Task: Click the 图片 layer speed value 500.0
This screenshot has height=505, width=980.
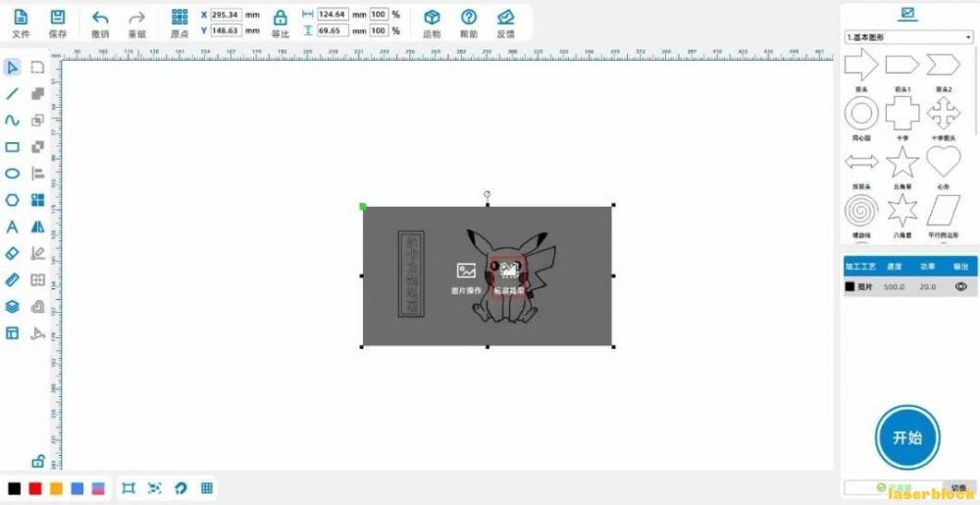Action: point(894,287)
